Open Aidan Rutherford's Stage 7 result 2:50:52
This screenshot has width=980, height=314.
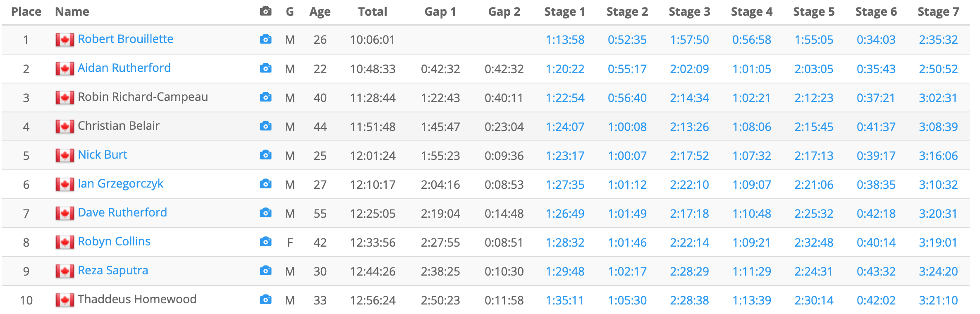[x=938, y=69]
